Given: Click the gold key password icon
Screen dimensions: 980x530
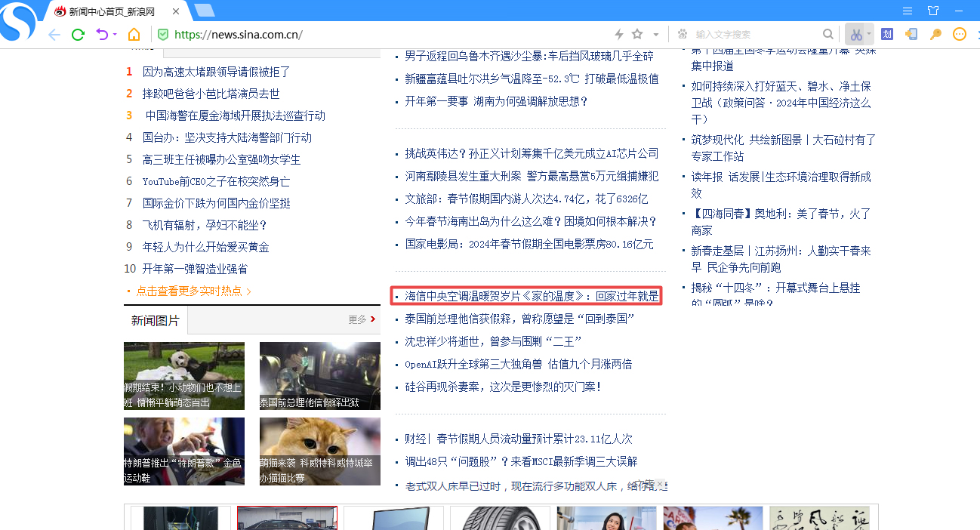Looking at the screenshot, I should [935, 35].
